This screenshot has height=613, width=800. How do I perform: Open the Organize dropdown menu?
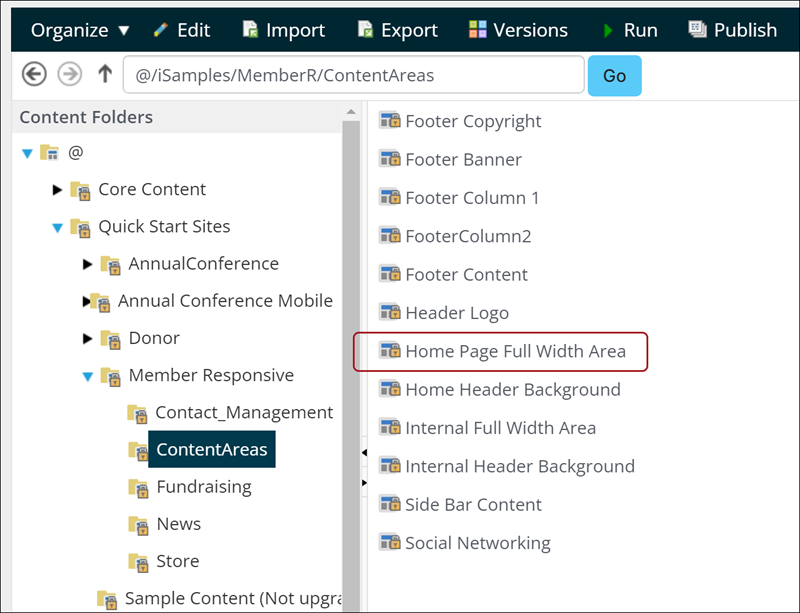point(80,30)
